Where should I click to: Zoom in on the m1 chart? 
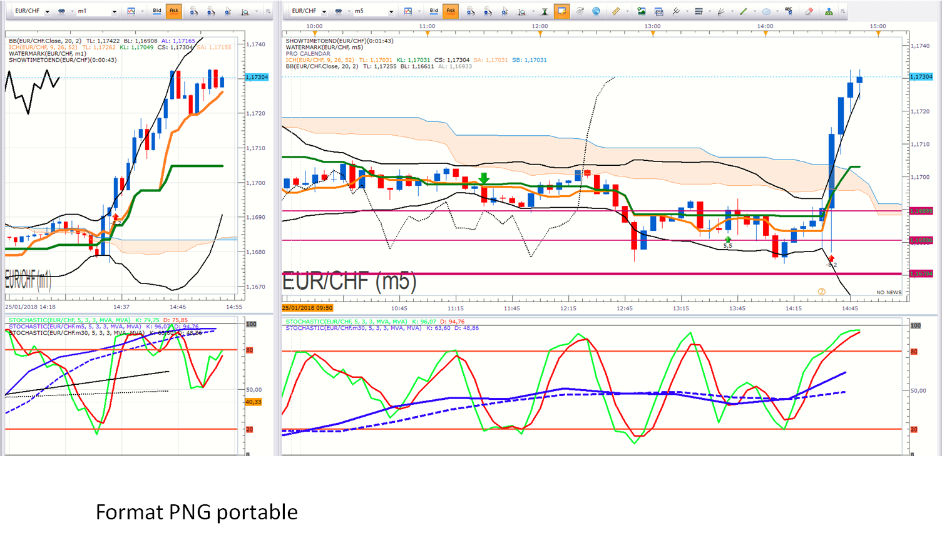194,11
